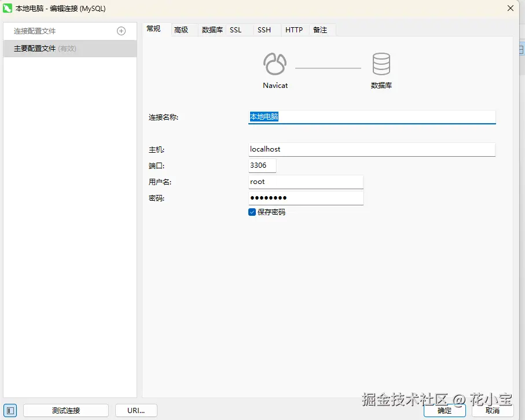This screenshot has height=420, width=525.
Task: Click the 连接配置文件 header text
Action: coord(35,31)
